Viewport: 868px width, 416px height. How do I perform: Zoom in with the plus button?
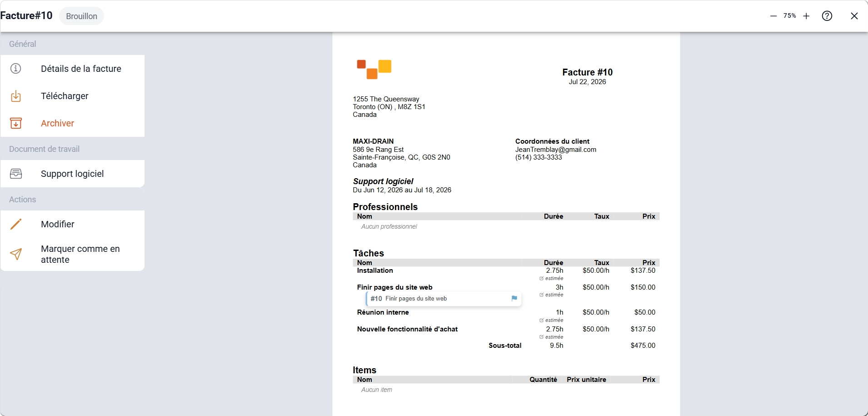click(x=806, y=16)
